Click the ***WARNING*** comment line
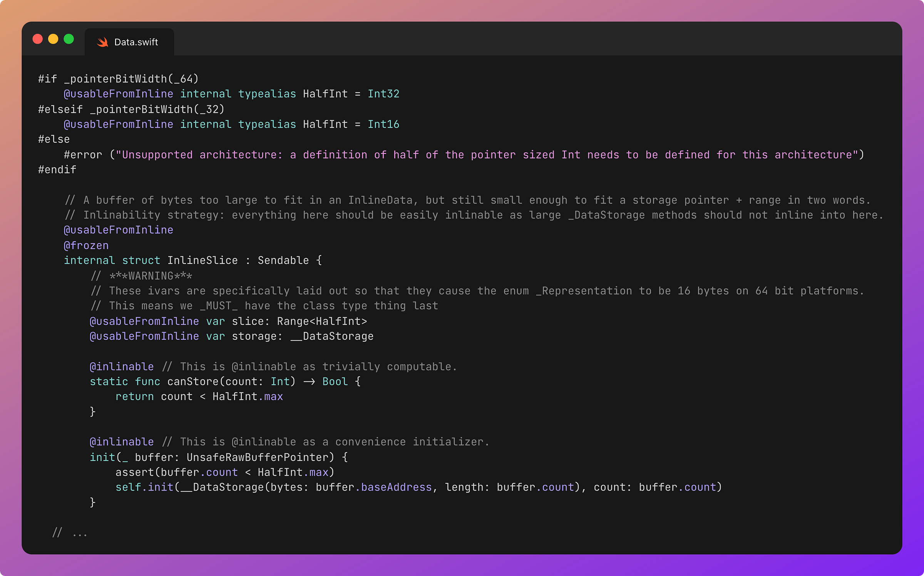The image size is (924, 576). click(150, 276)
